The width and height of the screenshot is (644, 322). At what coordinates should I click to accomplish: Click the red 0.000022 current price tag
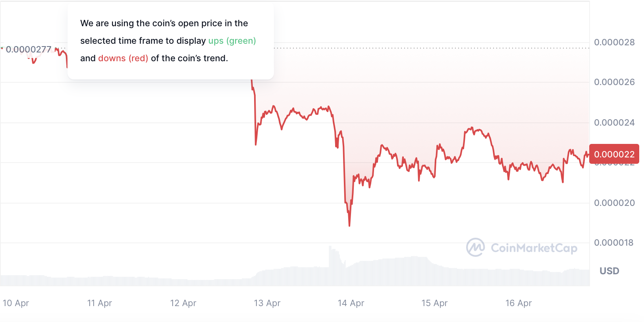[x=614, y=154]
